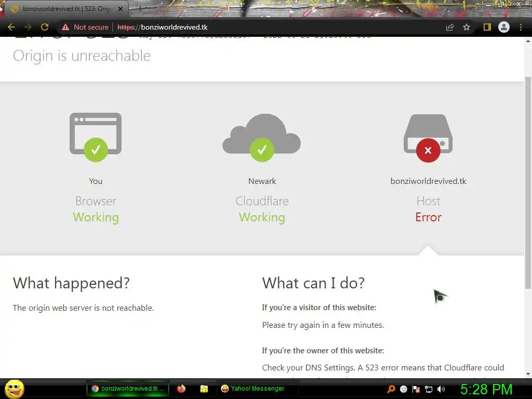Image resolution: width=532 pixels, height=399 pixels.
Task: Click 'Working' status under Browser
Action: [x=96, y=218]
